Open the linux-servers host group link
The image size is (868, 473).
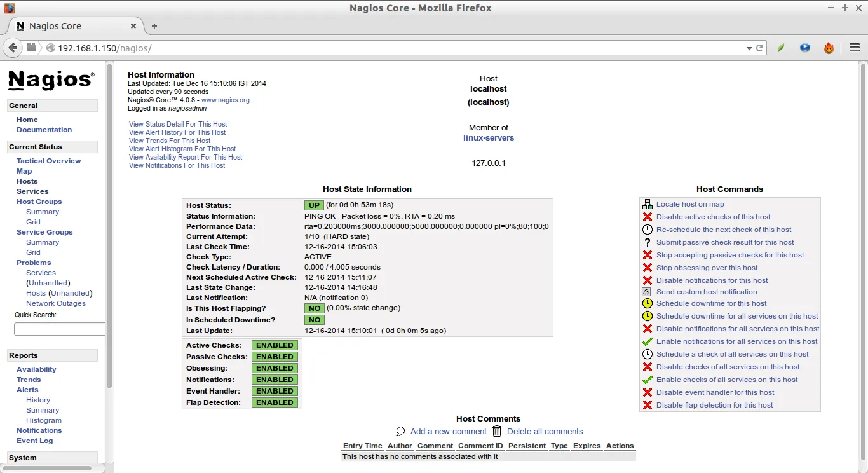[489, 138]
